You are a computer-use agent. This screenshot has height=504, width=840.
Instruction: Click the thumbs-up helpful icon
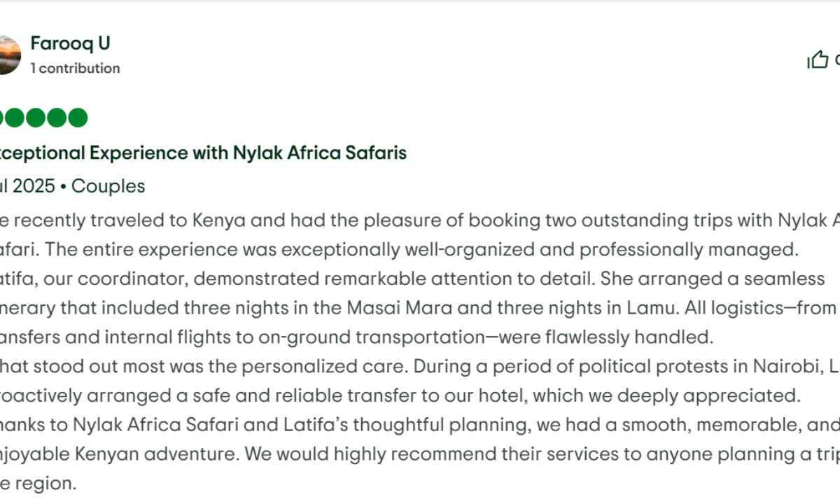818,60
